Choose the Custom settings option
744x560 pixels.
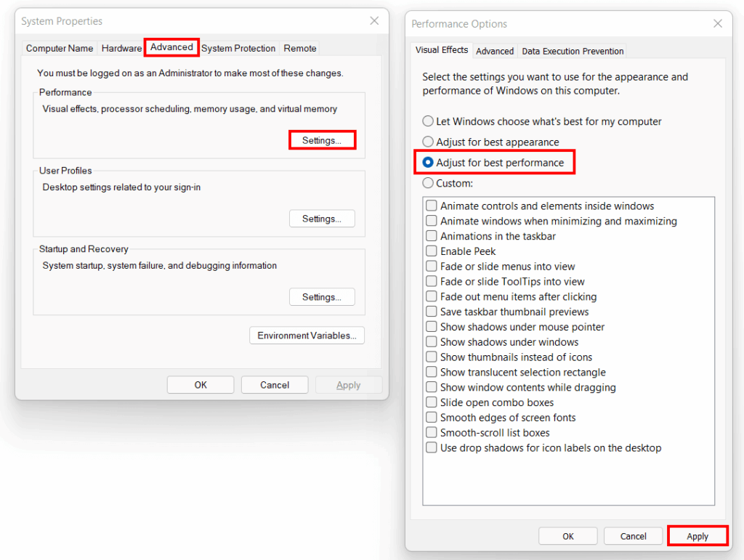pos(428,182)
